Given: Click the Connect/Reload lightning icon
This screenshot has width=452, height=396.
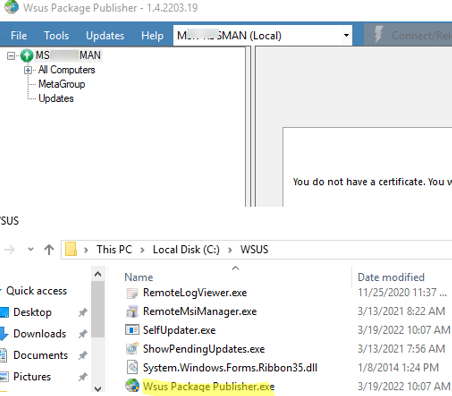Looking at the screenshot, I should (378, 34).
